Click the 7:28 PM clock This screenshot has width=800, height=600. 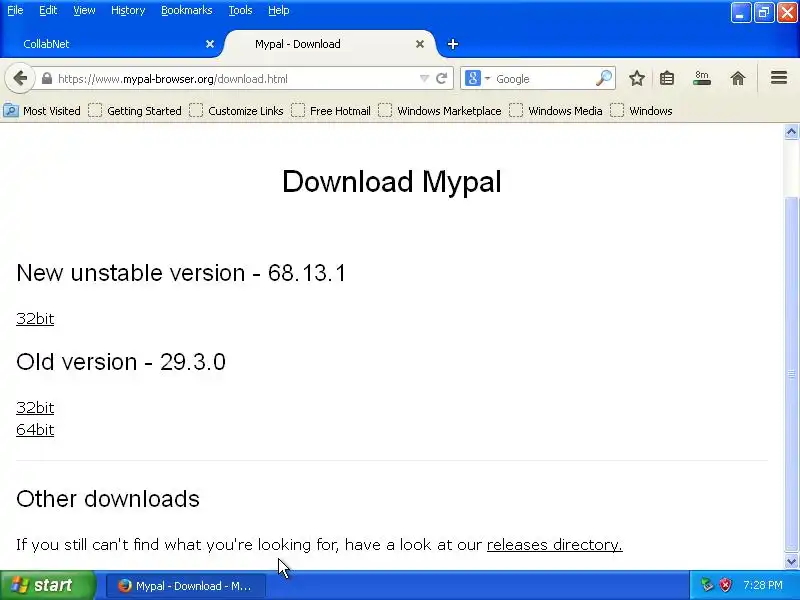tap(763, 585)
